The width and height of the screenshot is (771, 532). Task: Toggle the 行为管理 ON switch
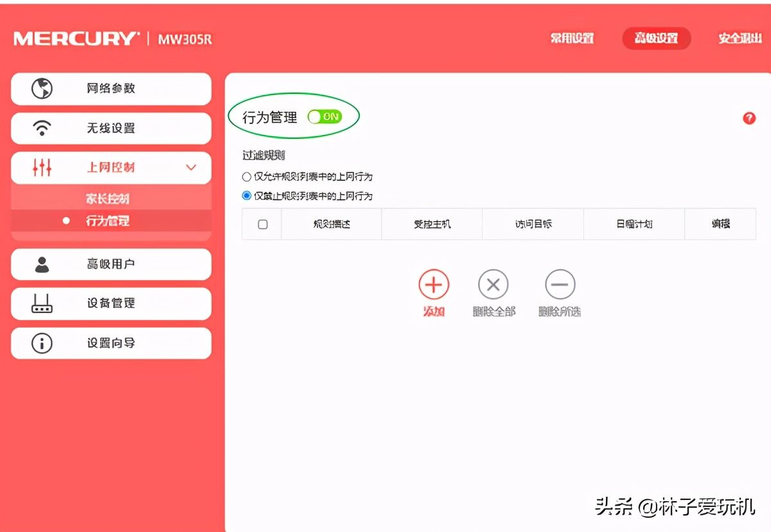click(324, 116)
